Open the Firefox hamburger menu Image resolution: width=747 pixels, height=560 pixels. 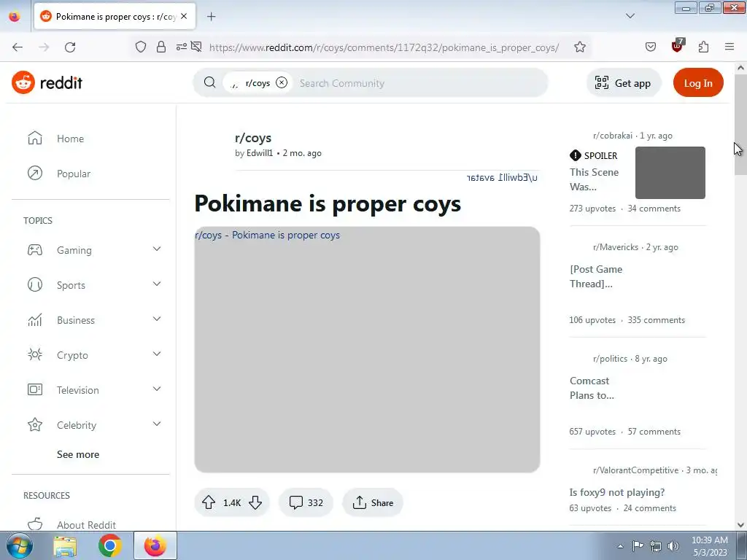tap(729, 47)
